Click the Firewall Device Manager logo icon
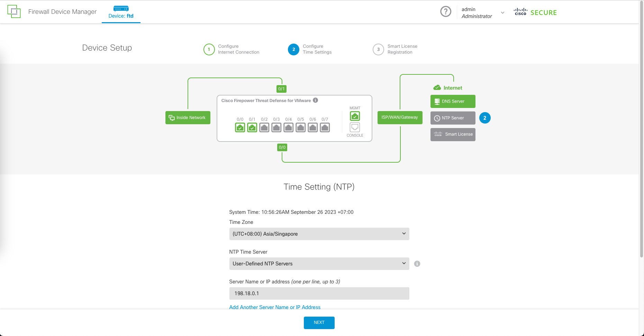This screenshot has width=644, height=336. (14, 11)
